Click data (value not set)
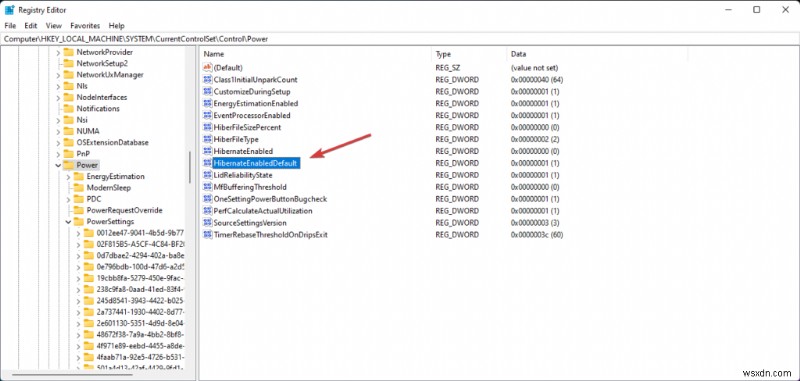Screen dimensions: 800x381 534,68
